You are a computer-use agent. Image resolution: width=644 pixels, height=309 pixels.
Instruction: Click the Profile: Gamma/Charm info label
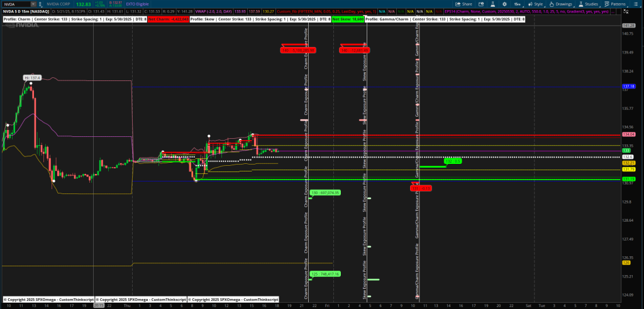[x=445, y=19]
